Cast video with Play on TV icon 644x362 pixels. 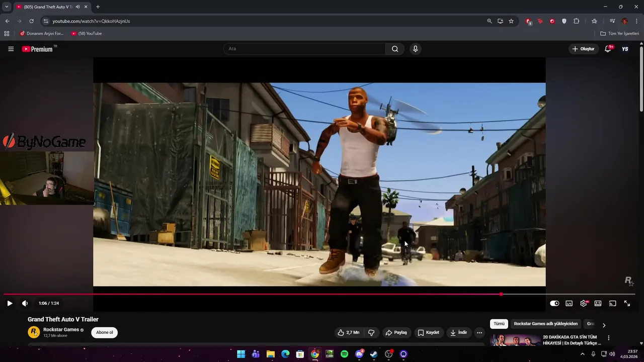click(x=612, y=303)
